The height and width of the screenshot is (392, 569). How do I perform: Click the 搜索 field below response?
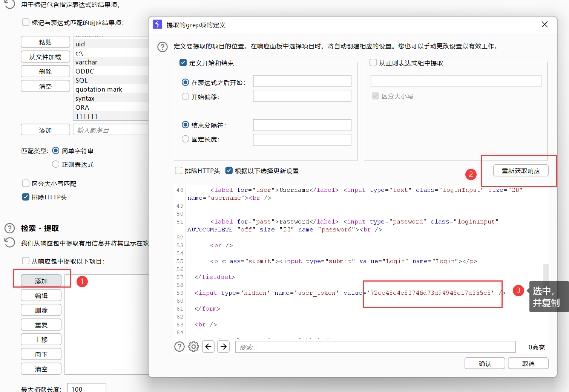pos(375,347)
